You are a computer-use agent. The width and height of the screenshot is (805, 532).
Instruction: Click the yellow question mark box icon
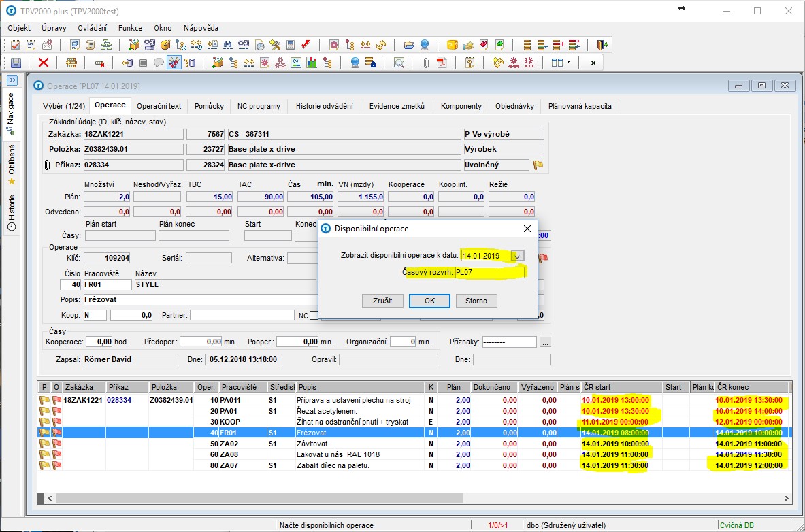pyautogui.click(x=453, y=45)
